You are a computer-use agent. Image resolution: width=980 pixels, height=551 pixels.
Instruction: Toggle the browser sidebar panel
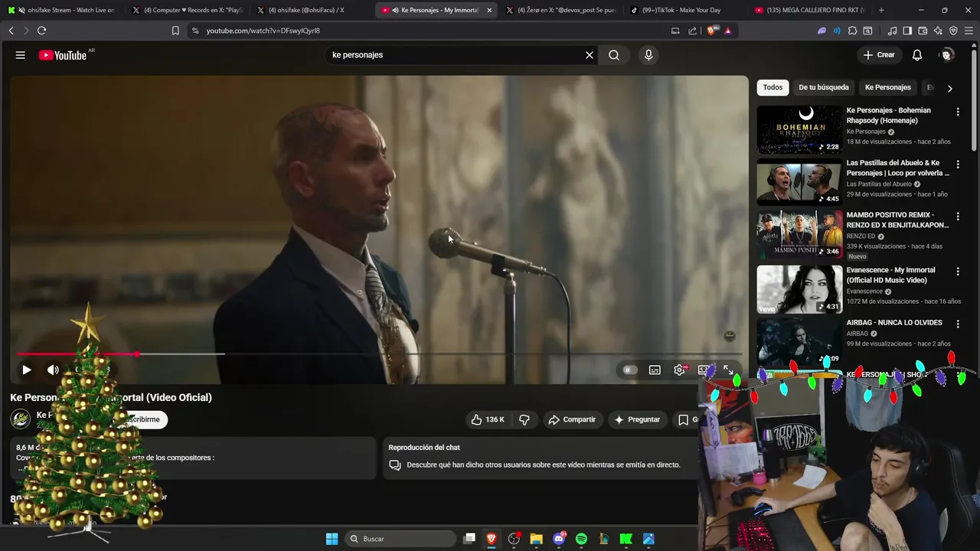point(907,31)
